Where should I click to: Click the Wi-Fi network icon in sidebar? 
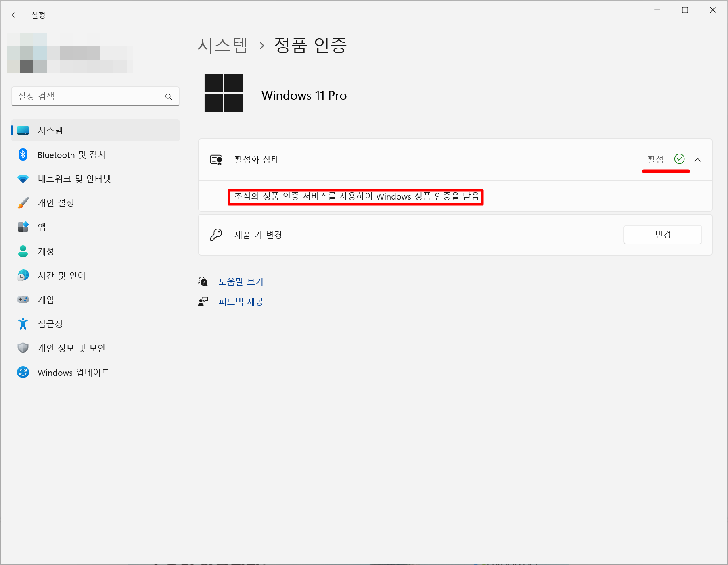pos(23,179)
